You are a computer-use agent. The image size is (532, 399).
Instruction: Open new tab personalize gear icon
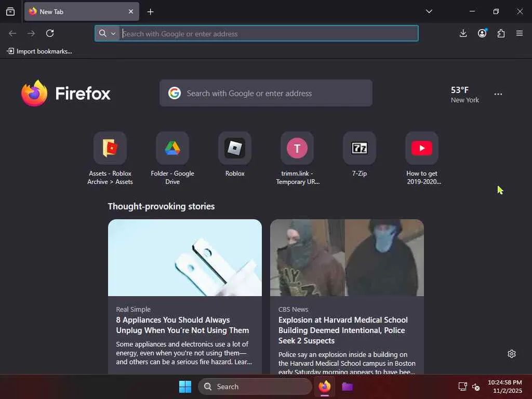click(512, 354)
